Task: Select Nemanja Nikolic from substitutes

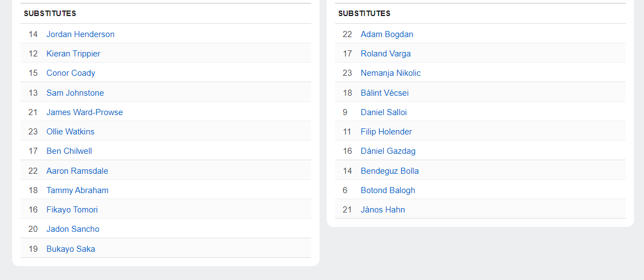Action: click(391, 73)
